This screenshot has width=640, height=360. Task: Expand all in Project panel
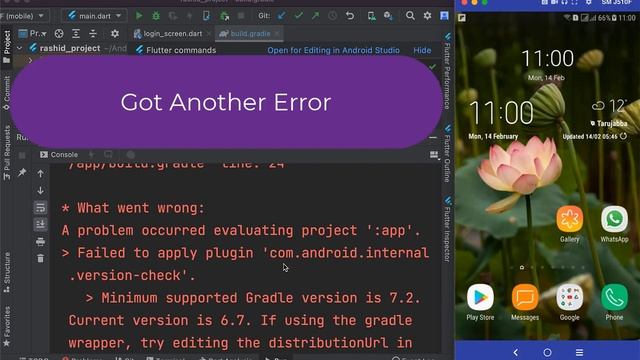click(x=76, y=33)
